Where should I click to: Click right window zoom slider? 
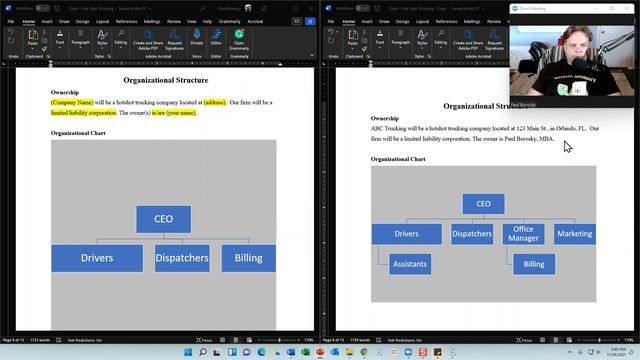click(x=599, y=340)
